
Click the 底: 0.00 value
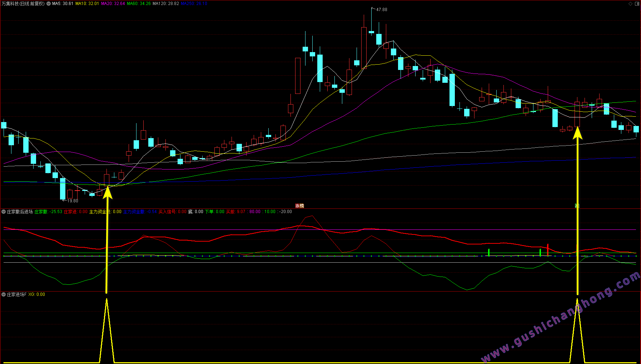[196, 212]
